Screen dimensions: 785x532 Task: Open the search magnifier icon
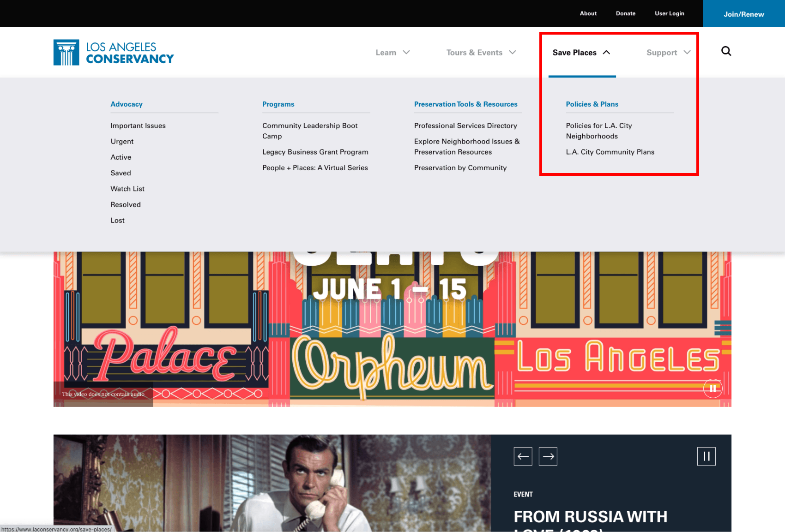coord(726,51)
